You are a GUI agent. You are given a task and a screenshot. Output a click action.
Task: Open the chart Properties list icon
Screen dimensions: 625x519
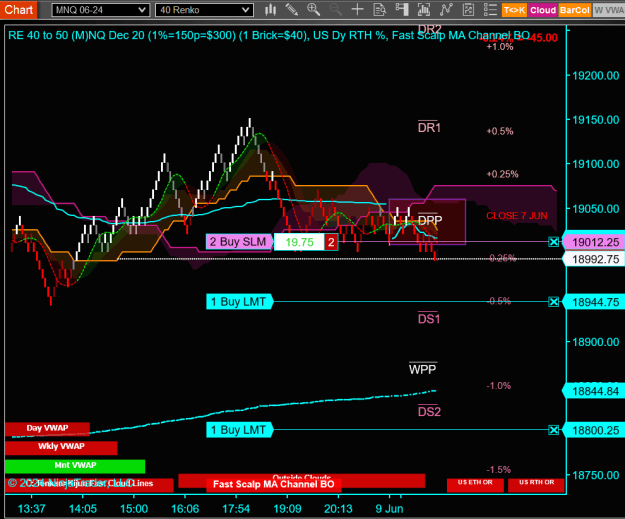(x=490, y=10)
